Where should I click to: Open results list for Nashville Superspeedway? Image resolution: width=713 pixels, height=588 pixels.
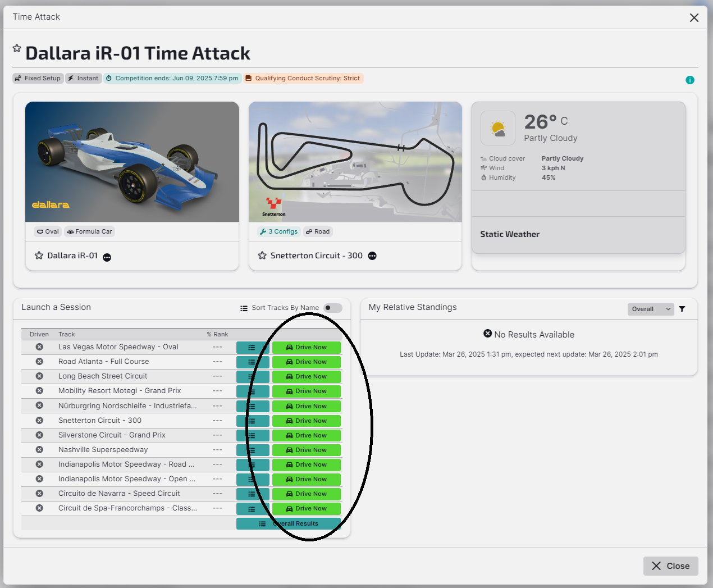(253, 450)
